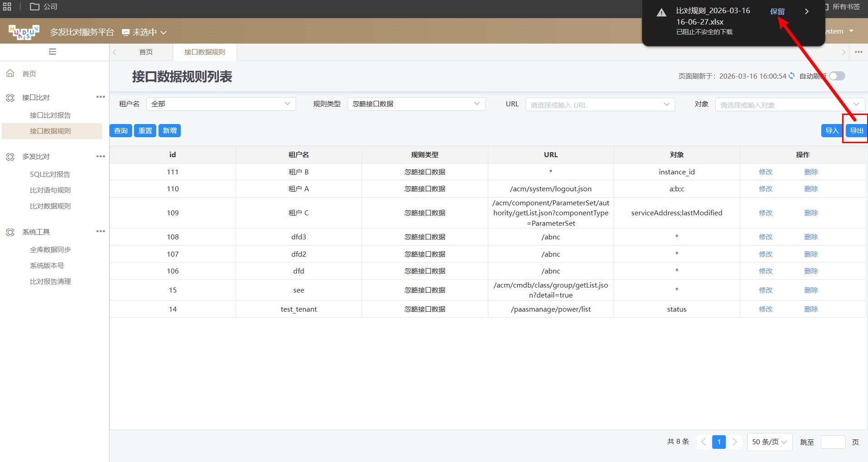Image resolution: width=868 pixels, height=462 pixels.
Task: Expand download popup with right arrow icon
Action: pyautogui.click(x=806, y=11)
